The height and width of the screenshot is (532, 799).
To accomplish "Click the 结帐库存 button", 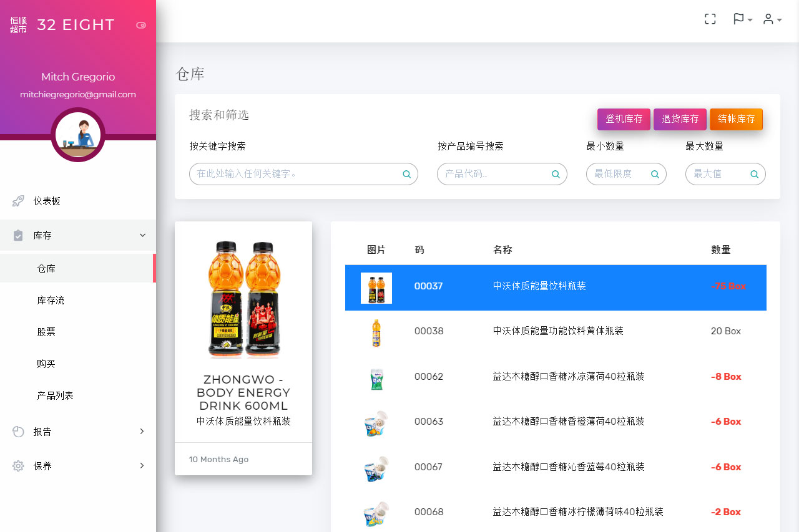I will tap(737, 119).
